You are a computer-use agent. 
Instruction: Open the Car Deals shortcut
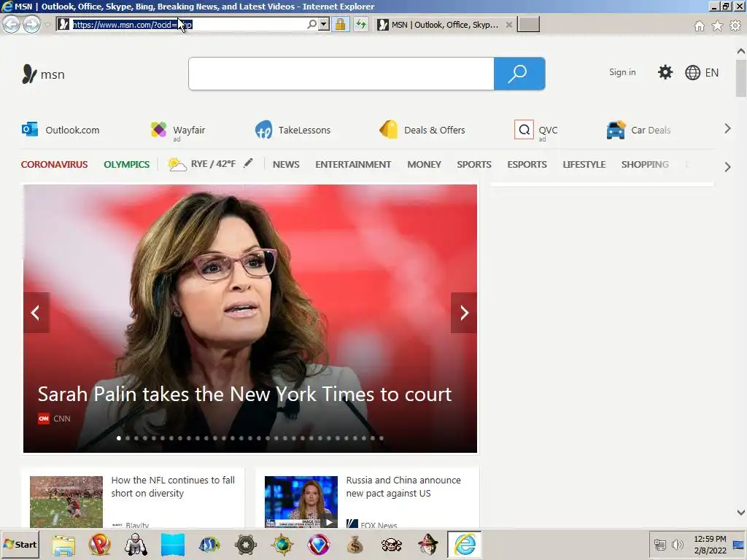coord(638,130)
